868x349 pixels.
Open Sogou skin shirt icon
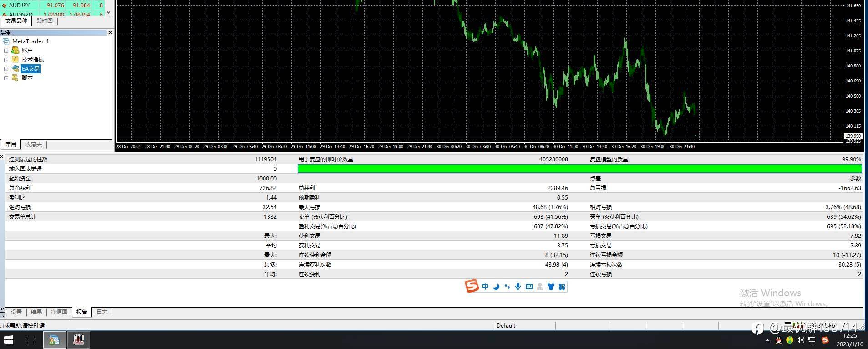pyautogui.click(x=551, y=287)
